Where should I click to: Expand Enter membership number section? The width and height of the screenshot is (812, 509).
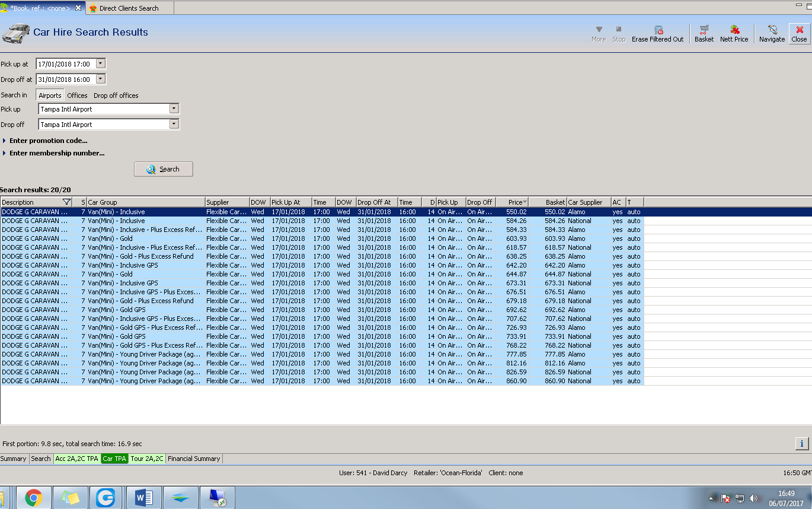coord(54,153)
